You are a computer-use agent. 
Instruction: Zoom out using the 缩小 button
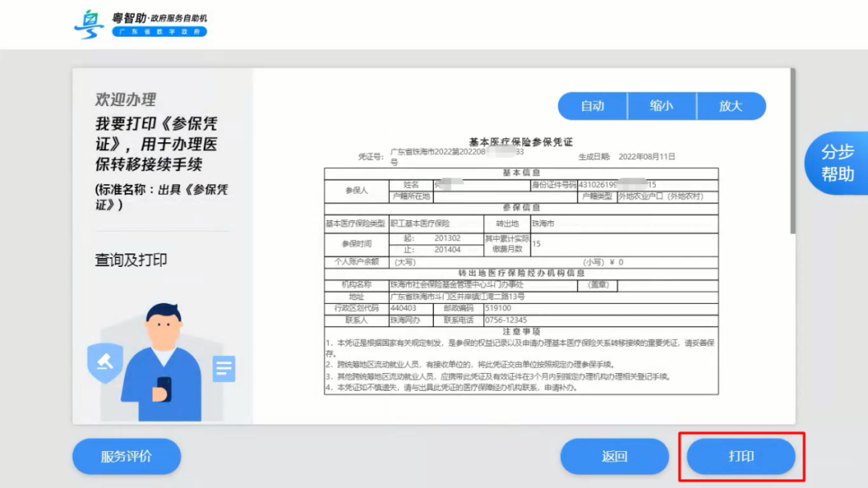click(x=661, y=105)
